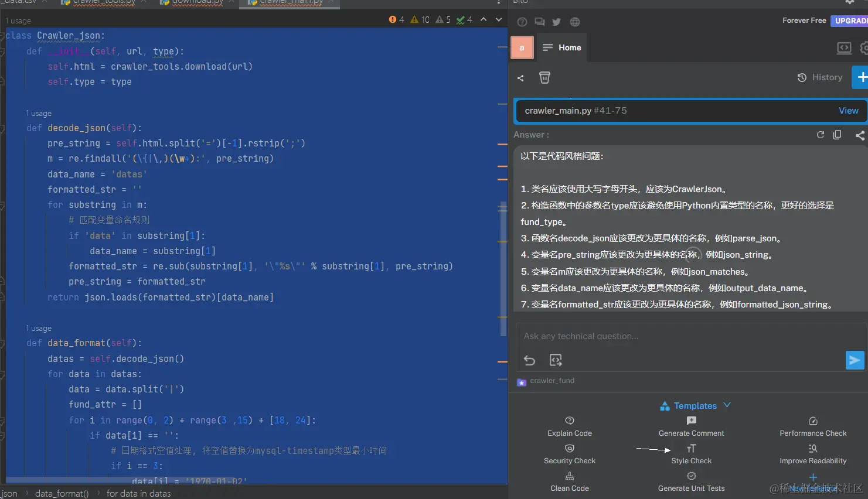
Task: Open the globe website icon
Action: 575,22
